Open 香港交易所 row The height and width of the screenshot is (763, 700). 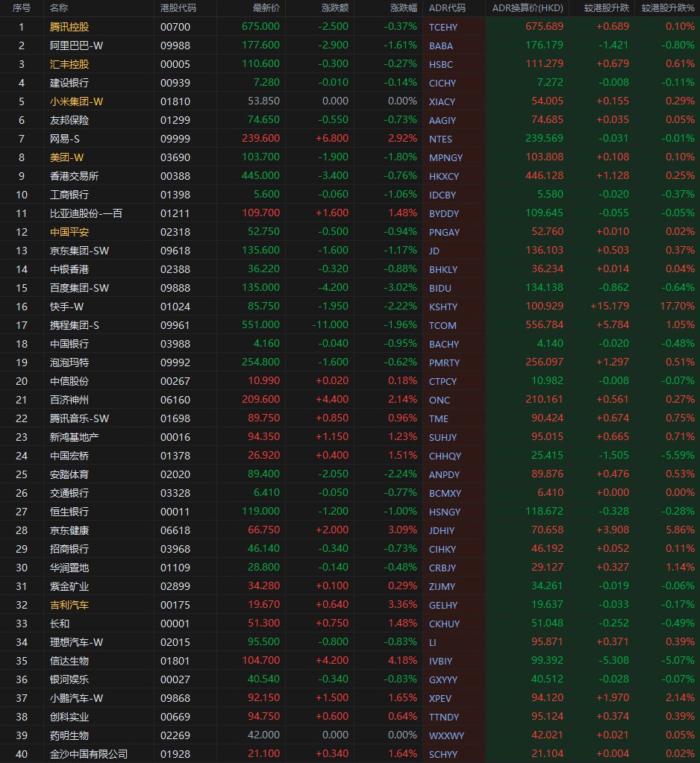point(74,176)
